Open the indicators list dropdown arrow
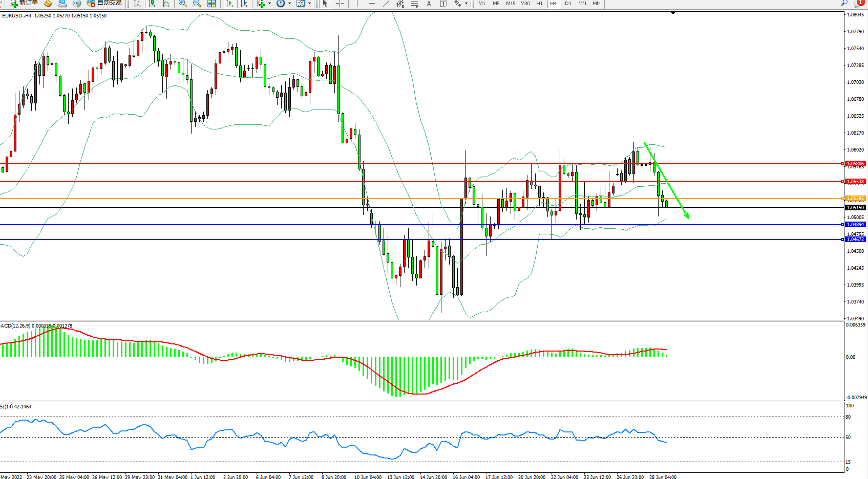868x479 pixels. (269, 4)
